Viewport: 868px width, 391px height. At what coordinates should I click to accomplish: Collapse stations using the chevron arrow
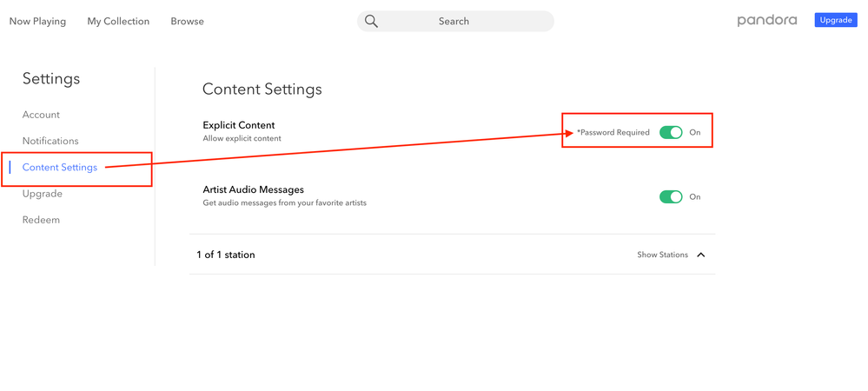click(701, 255)
